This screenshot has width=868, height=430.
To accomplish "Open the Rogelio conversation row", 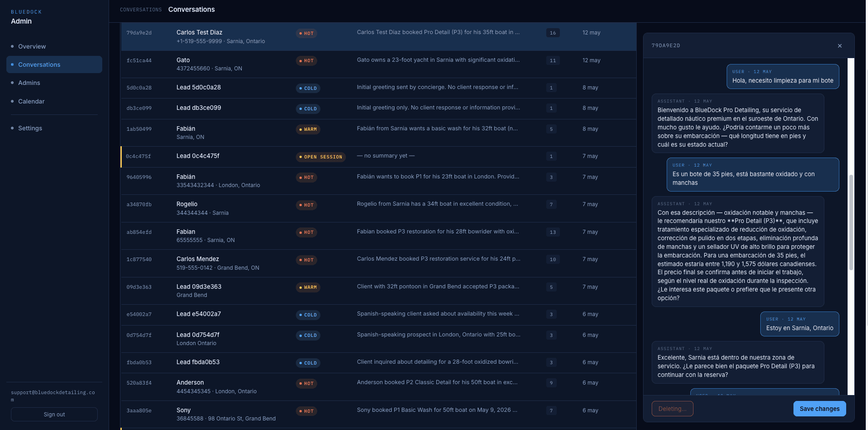I will point(378,208).
